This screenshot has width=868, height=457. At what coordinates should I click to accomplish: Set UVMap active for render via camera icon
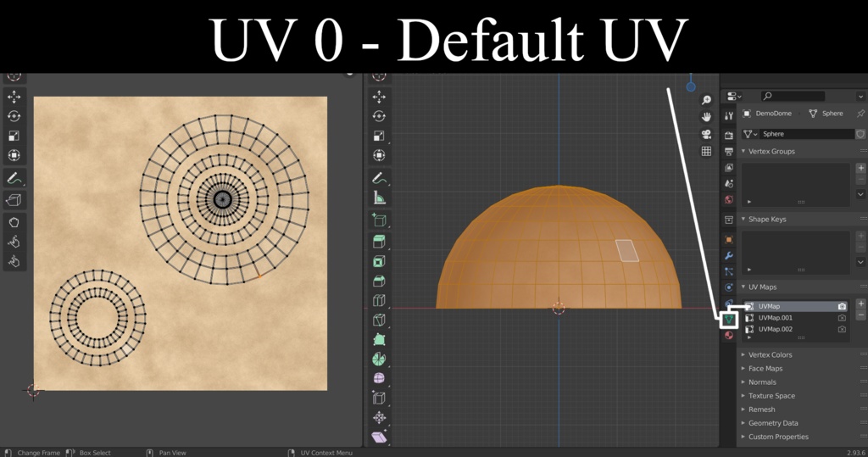[842, 306]
